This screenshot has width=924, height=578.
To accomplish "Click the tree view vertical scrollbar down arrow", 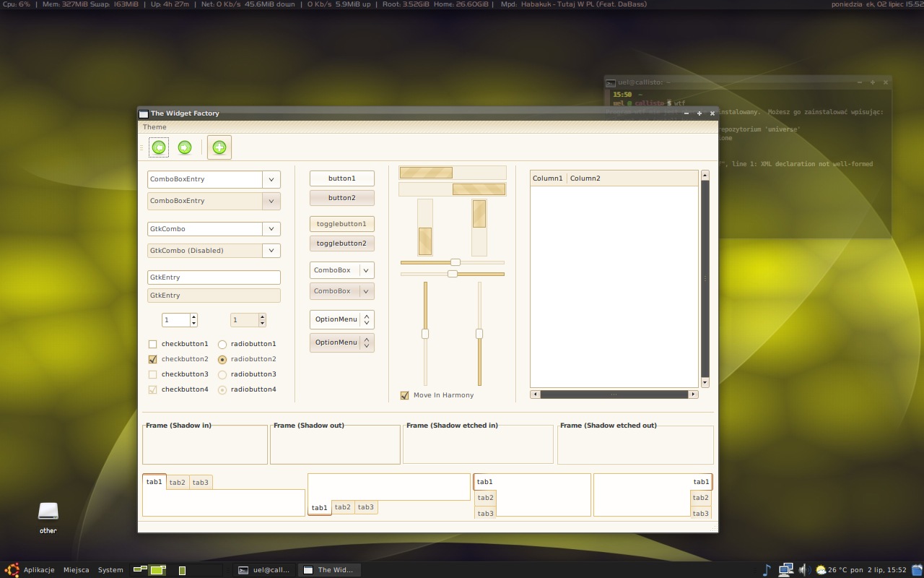I will click(705, 382).
